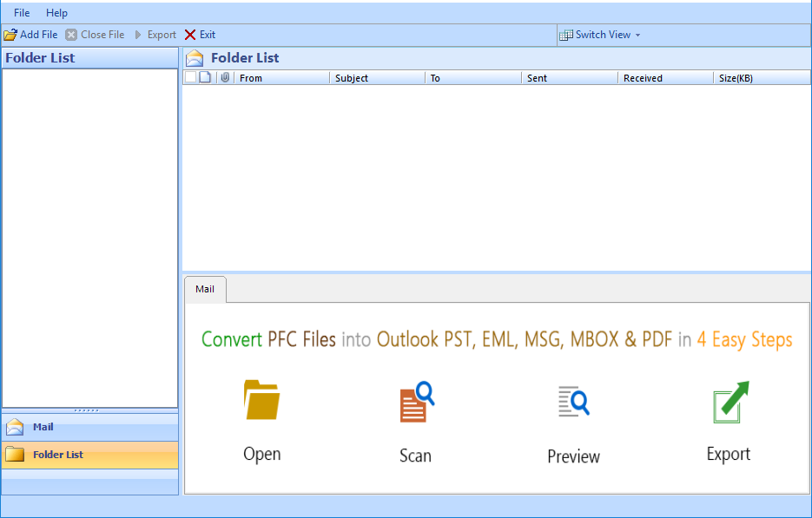Click the red Exit X icon
Image resolution: width=812 pixels, height=518 pixels.
(190, 35)
